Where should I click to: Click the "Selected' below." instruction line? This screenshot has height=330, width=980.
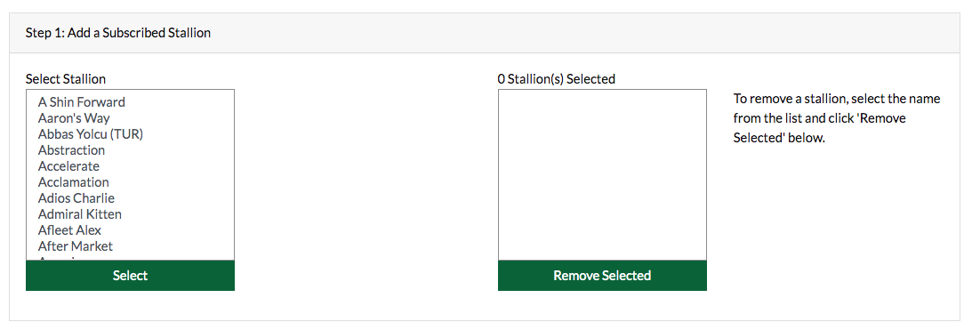(x=779, y=138)
